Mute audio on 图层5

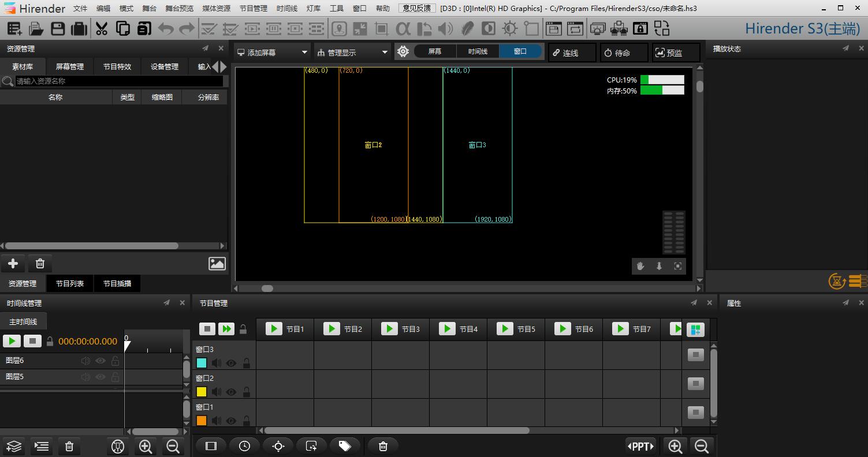[x=85, y=377]
